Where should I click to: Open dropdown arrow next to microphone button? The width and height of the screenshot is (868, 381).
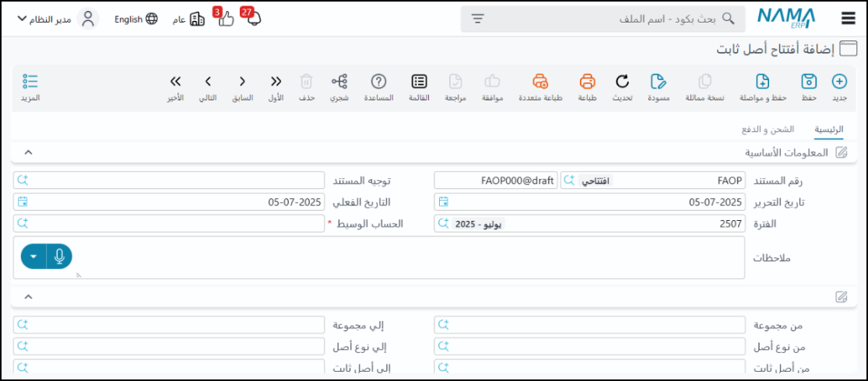33,256
